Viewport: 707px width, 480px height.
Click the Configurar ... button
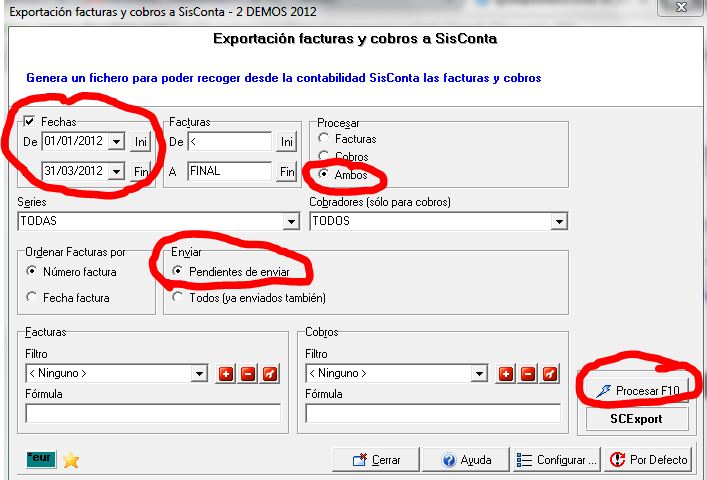coord(556,460)
